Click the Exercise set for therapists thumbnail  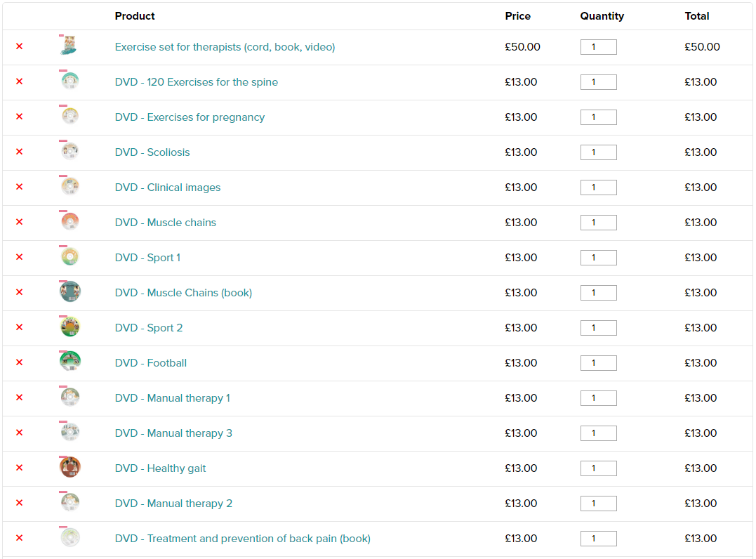(69, 46)
